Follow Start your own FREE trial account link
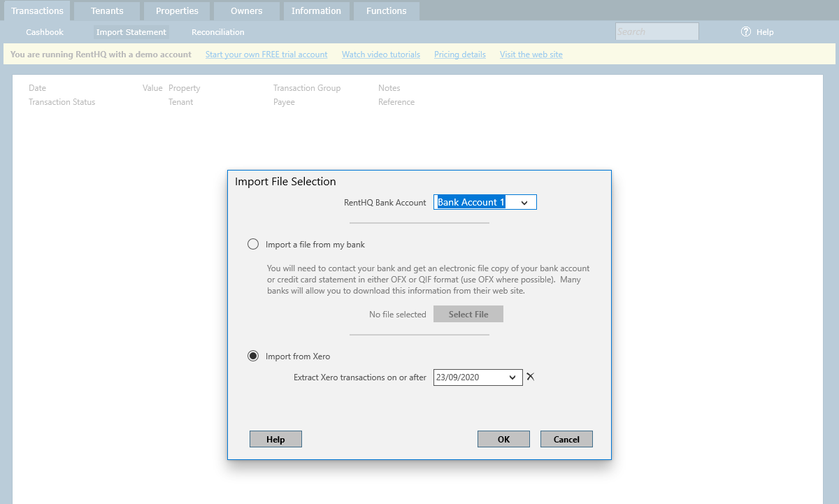839x504 pixels. [266, 55]
